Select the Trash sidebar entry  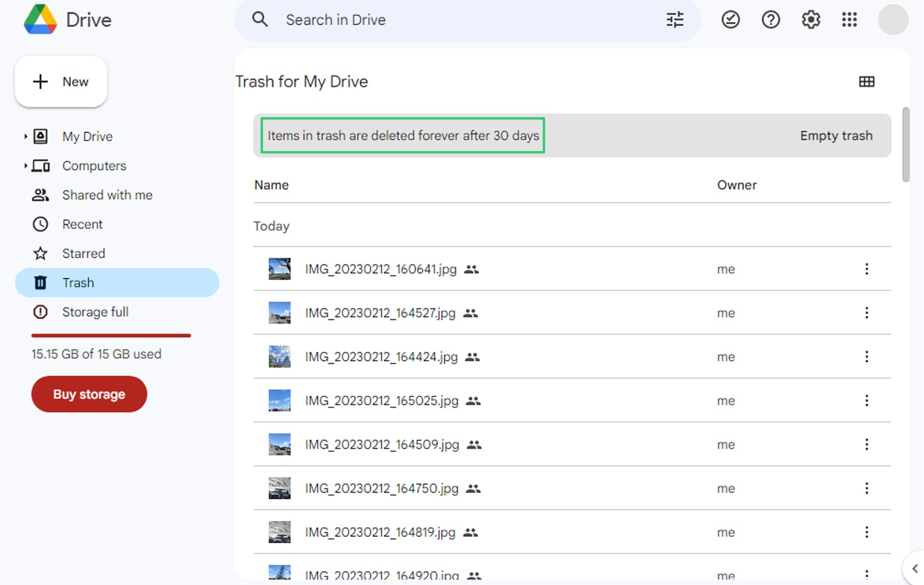click(78, 282)
